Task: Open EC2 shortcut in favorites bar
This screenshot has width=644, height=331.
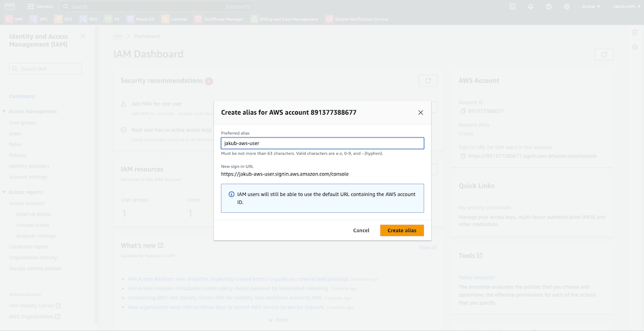Action: click(63, 19)
